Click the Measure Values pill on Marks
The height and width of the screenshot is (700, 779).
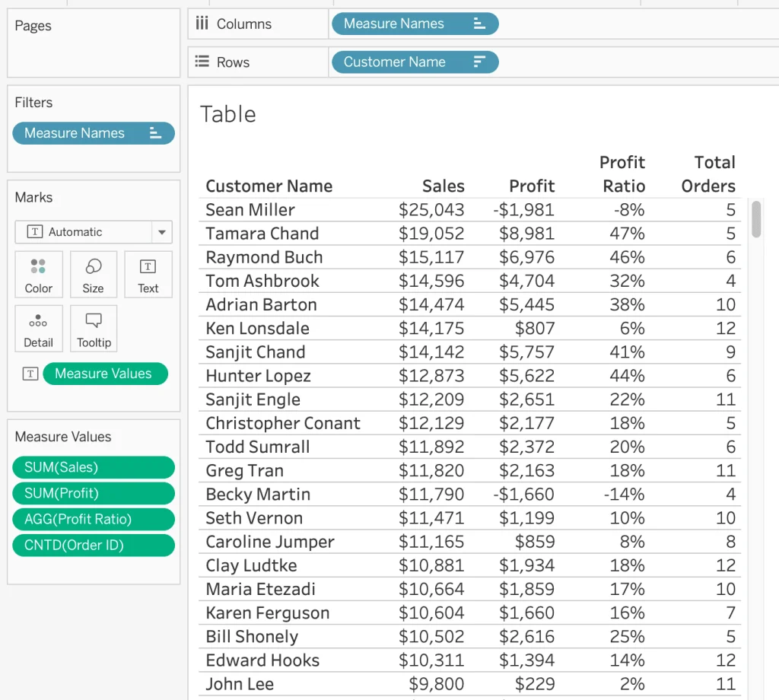[x=104, y=374]
